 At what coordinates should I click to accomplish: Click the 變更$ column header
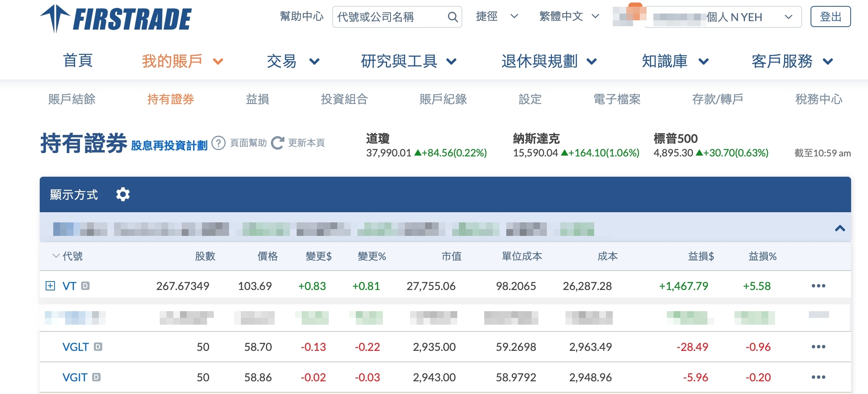click(319, 256)
